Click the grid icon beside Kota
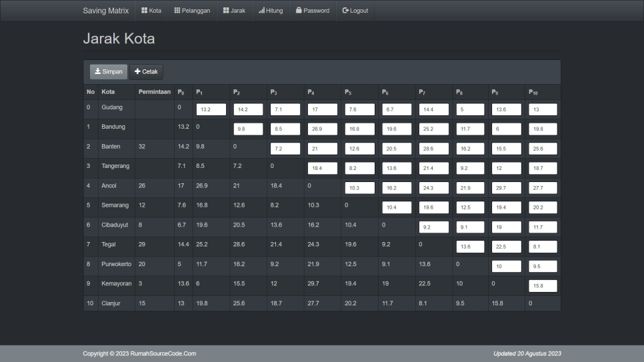 144,11
